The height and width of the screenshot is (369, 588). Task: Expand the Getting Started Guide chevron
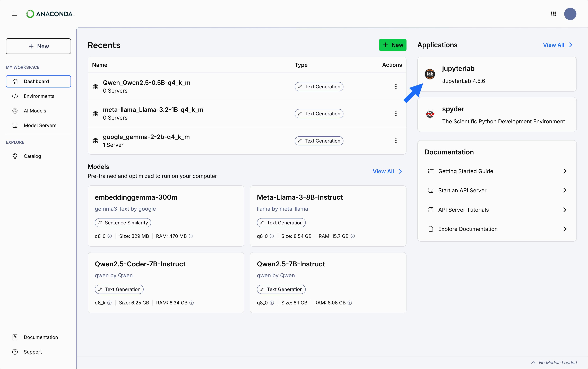[565, 171]
